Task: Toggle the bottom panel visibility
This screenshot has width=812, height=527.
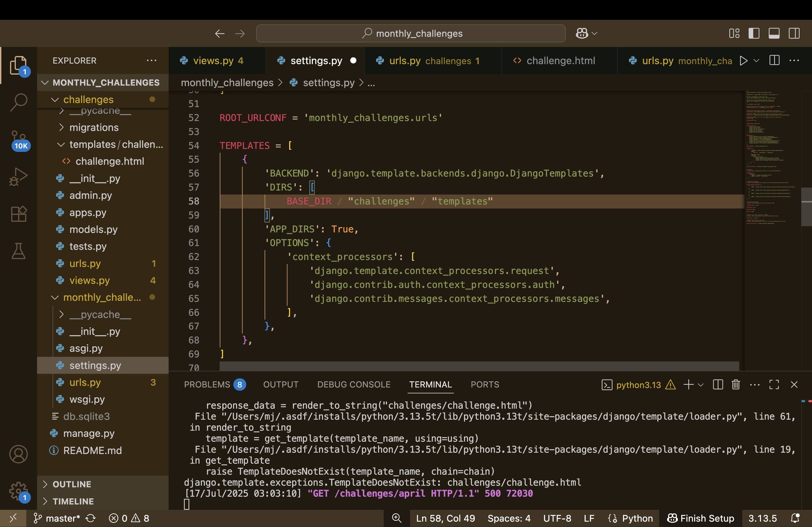Action: (x=774, y=33)
